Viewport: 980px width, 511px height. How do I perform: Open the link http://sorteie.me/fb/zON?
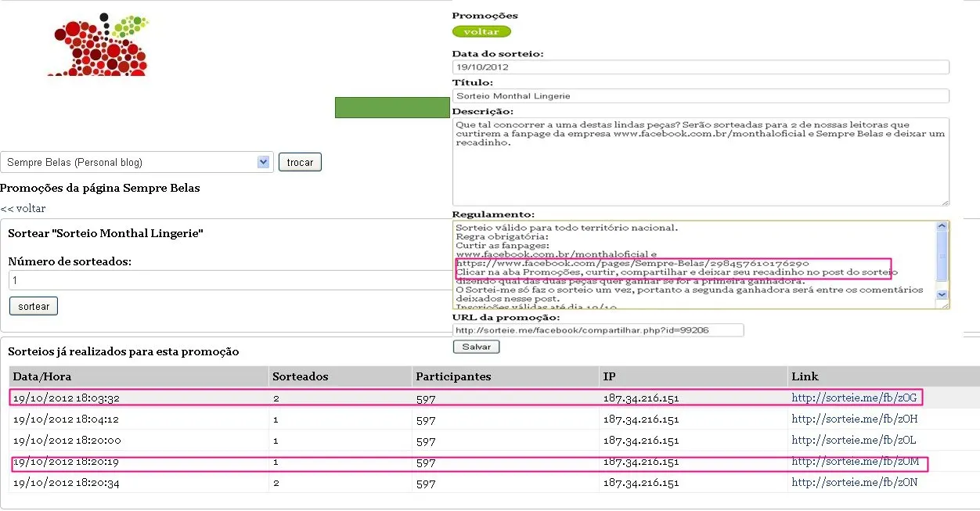[854, 484]
